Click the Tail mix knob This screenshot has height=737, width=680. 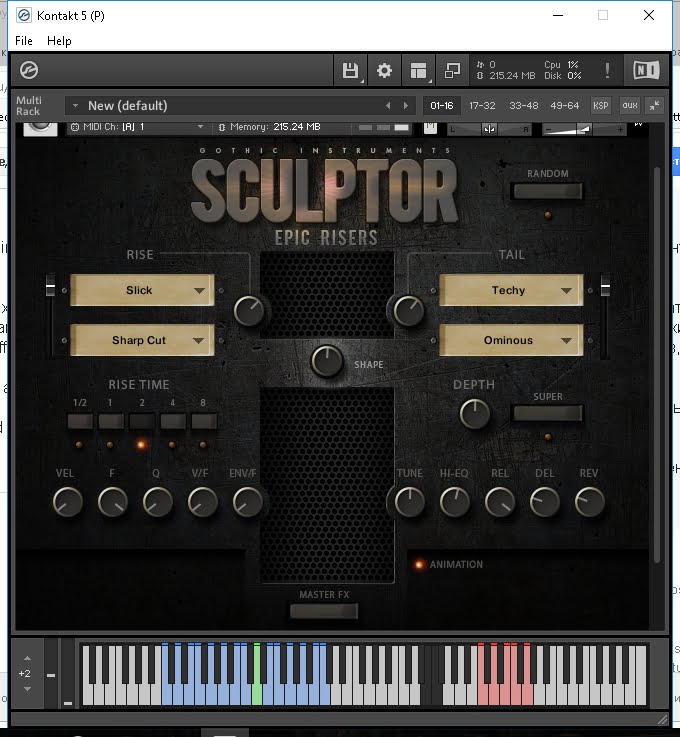click(408, 311)
